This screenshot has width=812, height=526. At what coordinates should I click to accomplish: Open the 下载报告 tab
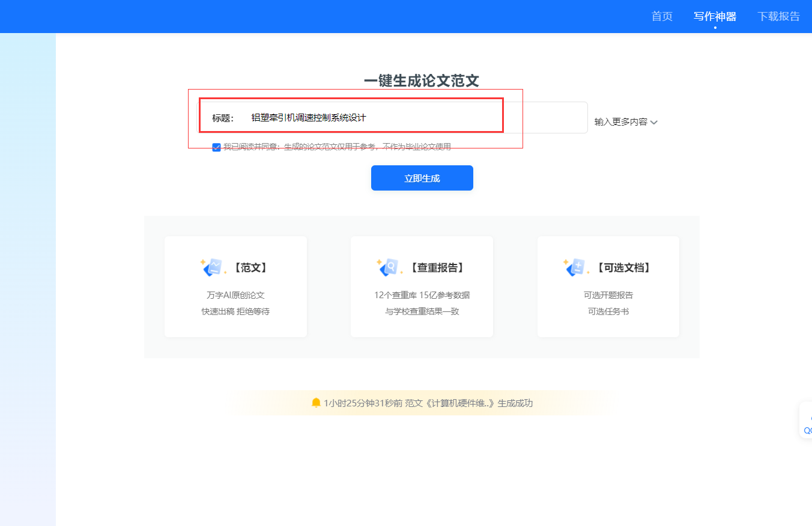pos(778,16)
